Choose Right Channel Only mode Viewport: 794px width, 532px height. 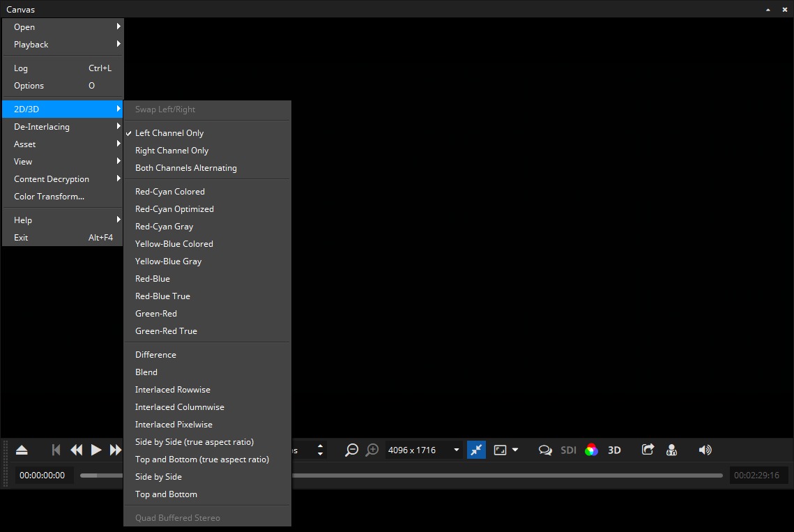(171, 150)
